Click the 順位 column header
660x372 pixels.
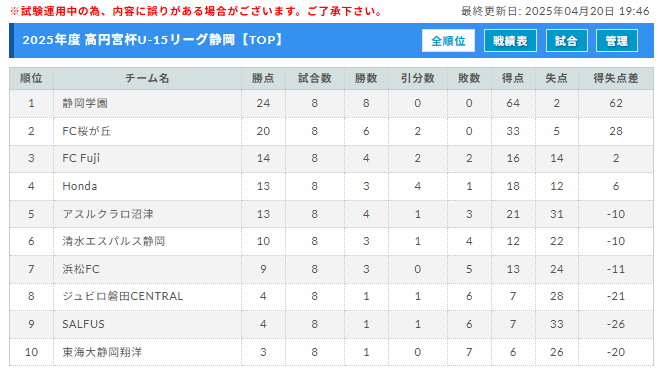pyautogui.click(x=32, y=78)
